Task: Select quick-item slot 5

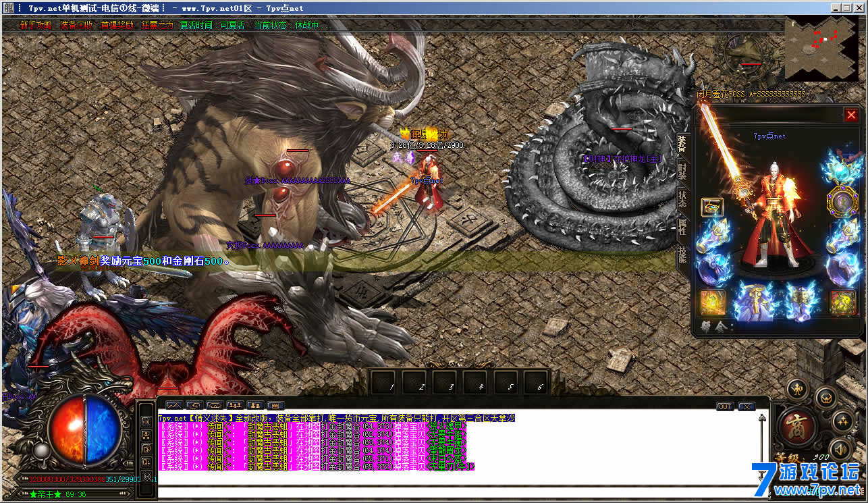Action: point(506,383)
